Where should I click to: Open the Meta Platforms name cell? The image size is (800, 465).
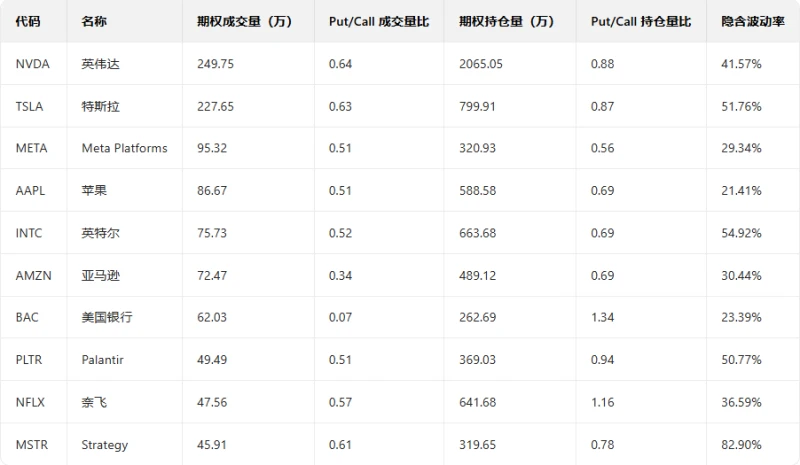[124, 148]
